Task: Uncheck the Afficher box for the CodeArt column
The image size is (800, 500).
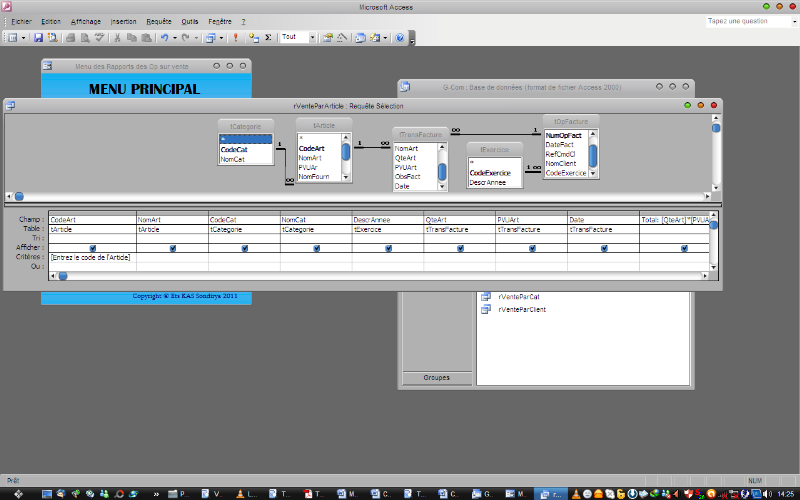Action: pos(93,248)
